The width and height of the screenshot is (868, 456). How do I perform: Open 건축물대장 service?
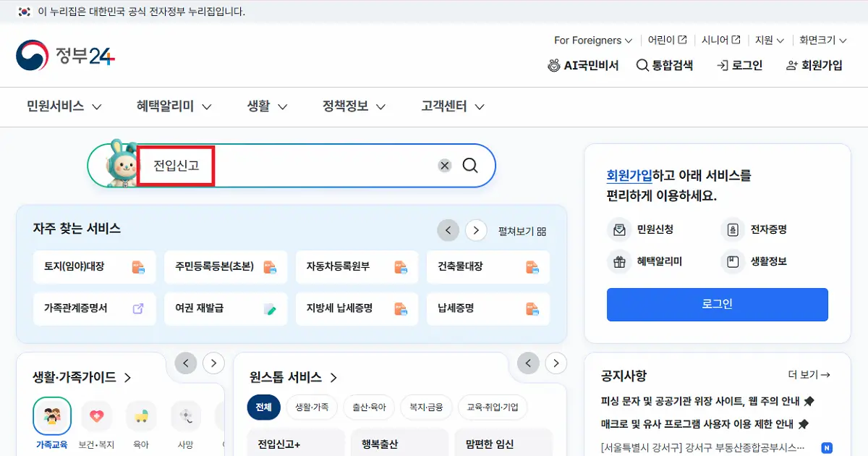488,267
